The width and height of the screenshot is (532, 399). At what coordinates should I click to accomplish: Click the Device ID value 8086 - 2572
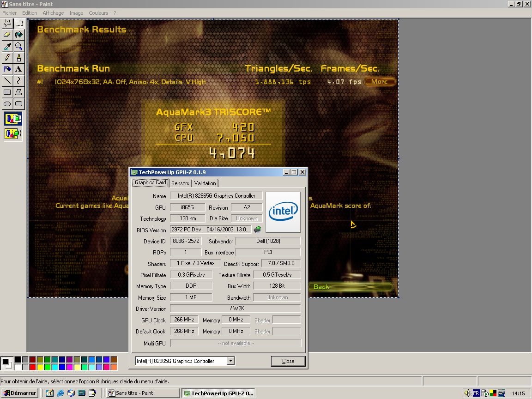(x=186, y=241)
